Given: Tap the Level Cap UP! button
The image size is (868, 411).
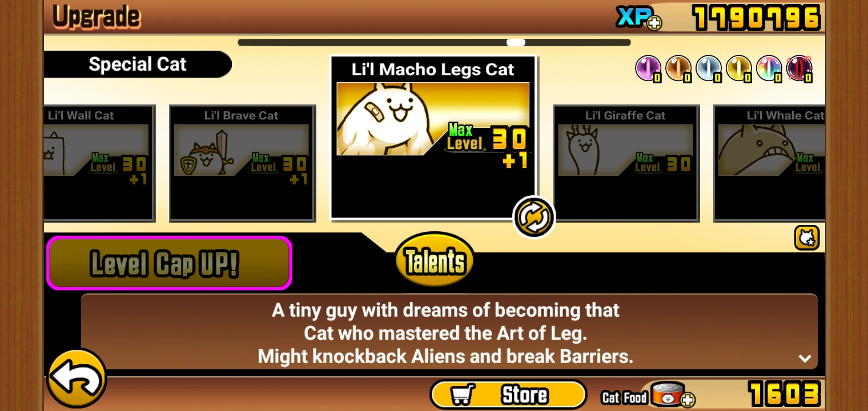Looking at the screenshot, I should click(x=169, y=263).
